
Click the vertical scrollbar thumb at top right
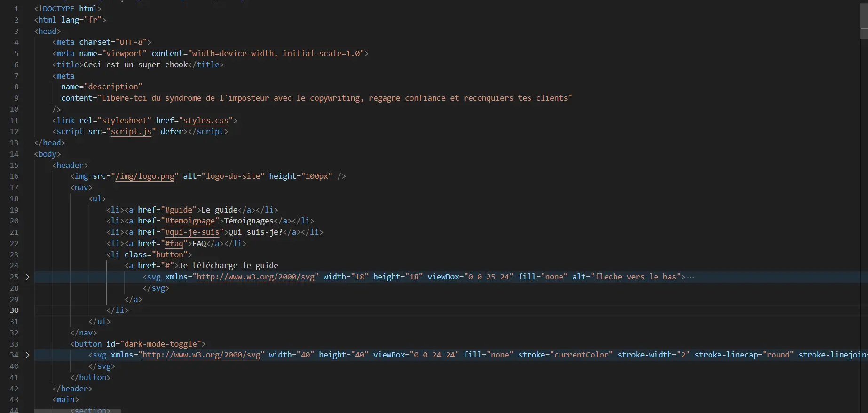(x=864, y=19)
